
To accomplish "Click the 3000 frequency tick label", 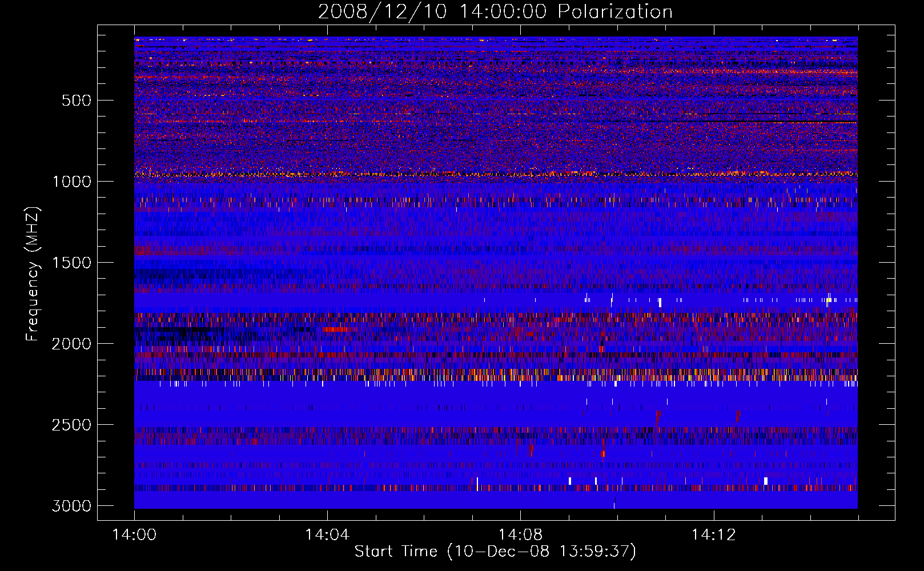I will point(71,506).
